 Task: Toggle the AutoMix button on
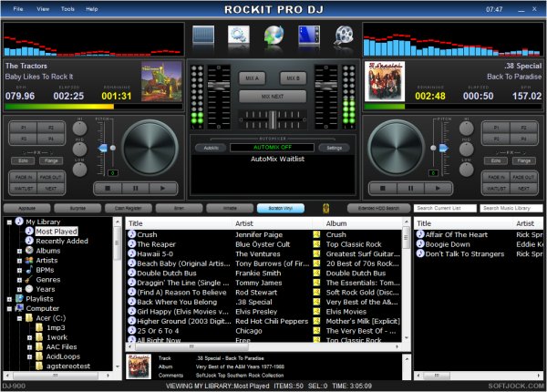point(211,148)
